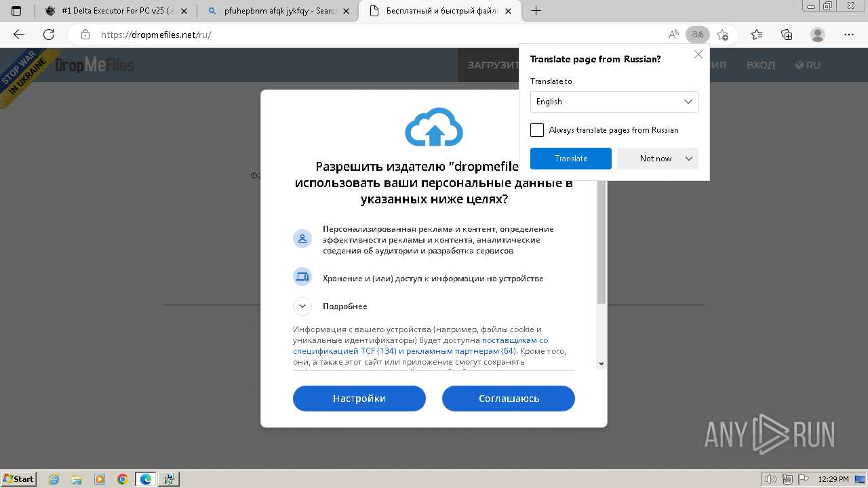Open a new browser tab
The width and height of the screenshot is (868, 488).
tap(536, 11)
